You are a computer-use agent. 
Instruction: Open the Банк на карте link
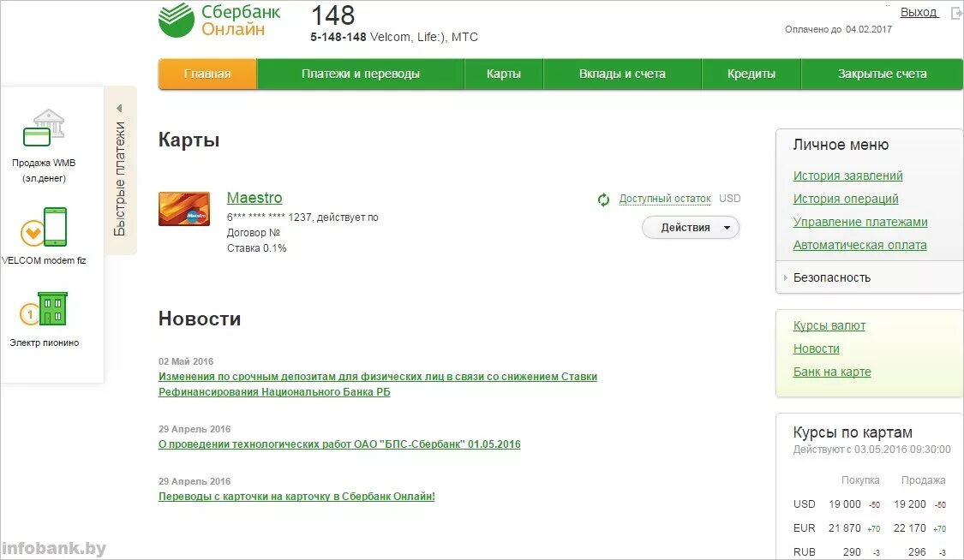point(832,372)
